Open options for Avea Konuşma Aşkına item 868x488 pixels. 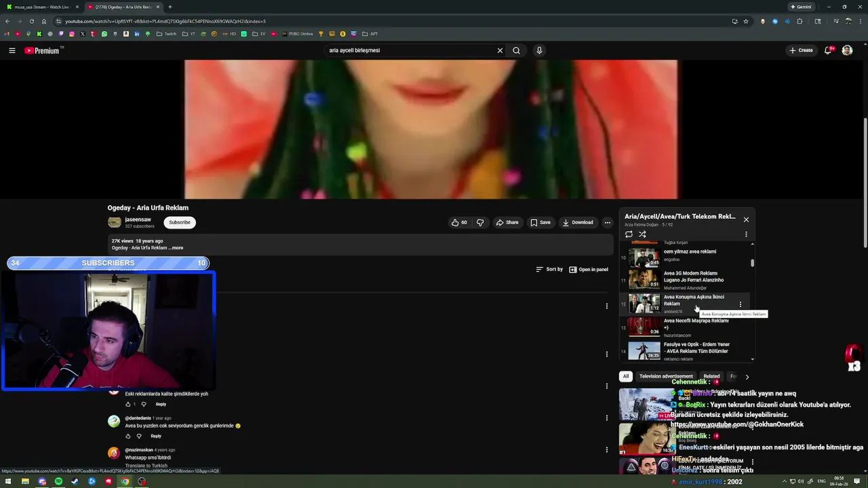point(741,304)
